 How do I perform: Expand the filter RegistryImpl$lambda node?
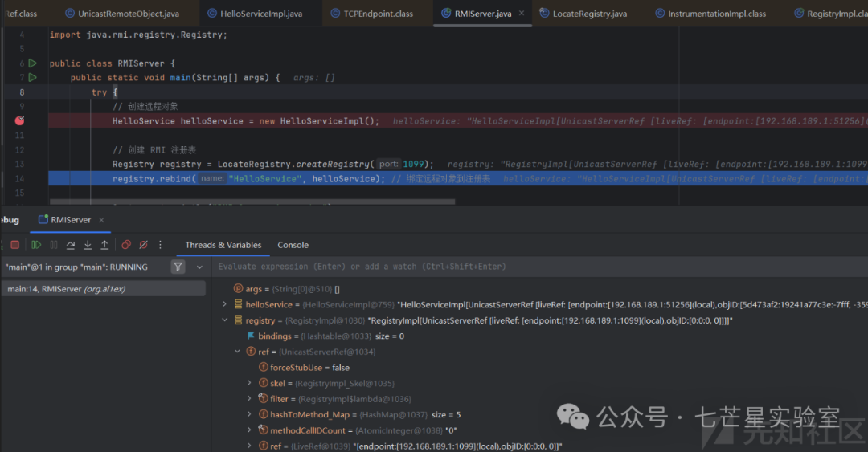249,398
